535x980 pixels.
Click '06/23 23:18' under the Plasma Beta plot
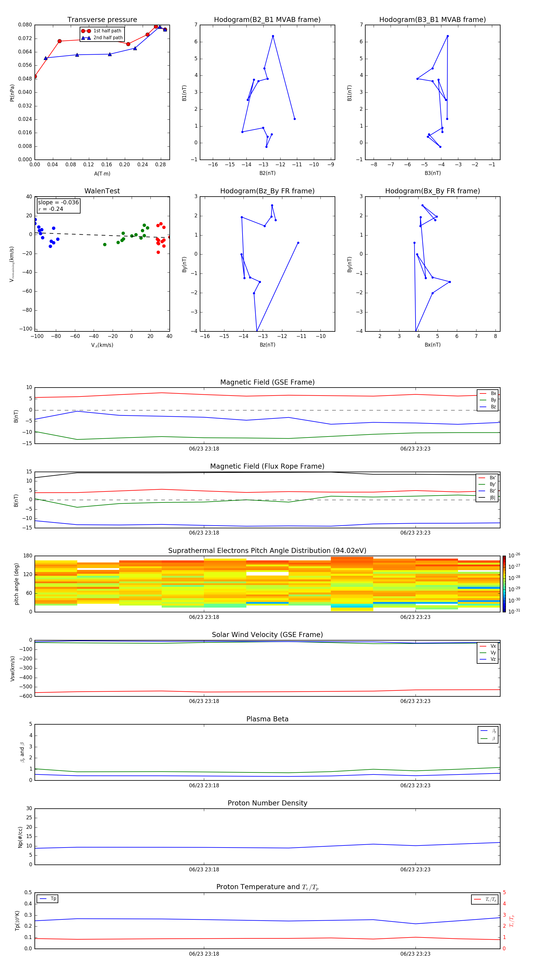(204, 785)
